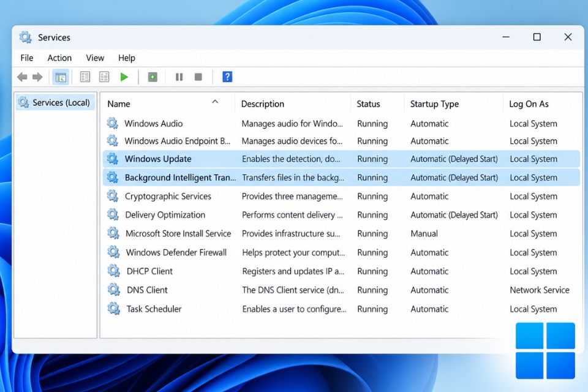Click 'Helps protect your comput...' description
Viewport: 588px width, 392px height.
[293, 252]
